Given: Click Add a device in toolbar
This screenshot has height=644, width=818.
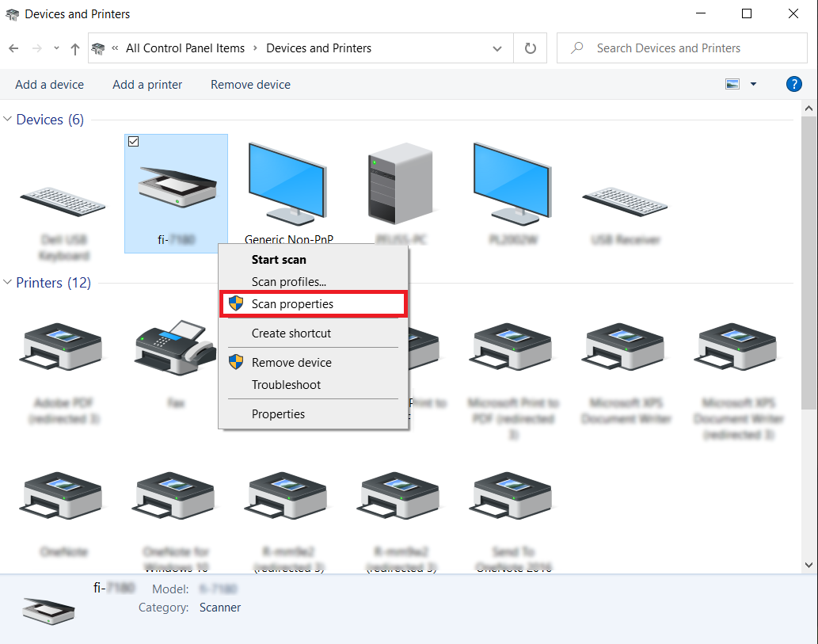Looking at the screenshot, I should [49, 85].
